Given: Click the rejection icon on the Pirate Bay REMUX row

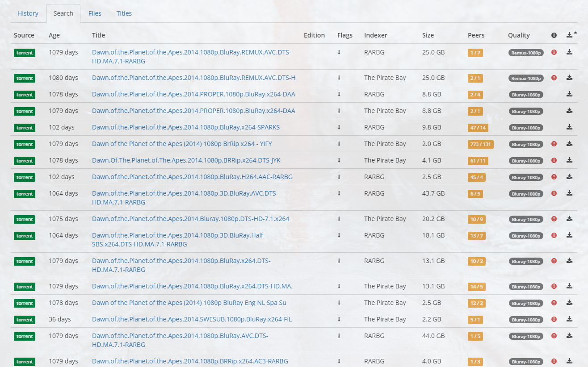Looking at the screenshot, I should (554, 78).
